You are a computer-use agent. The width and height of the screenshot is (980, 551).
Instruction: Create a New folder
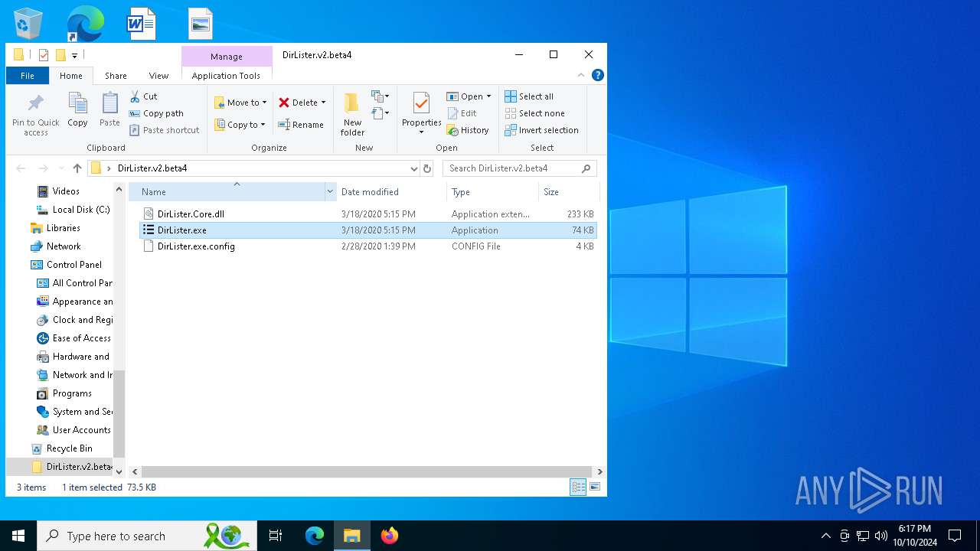coord(352,115)
